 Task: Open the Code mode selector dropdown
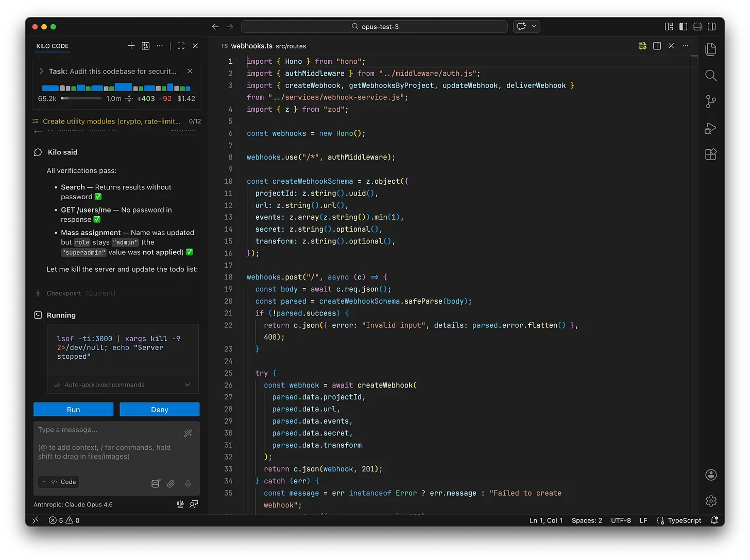tap(60, 482)
